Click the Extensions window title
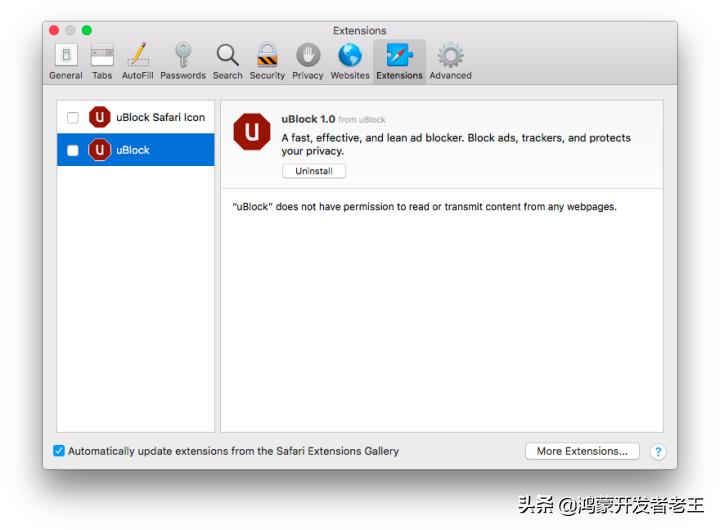The height and width of the screenshot is (530, 720). tap(360, 31)
